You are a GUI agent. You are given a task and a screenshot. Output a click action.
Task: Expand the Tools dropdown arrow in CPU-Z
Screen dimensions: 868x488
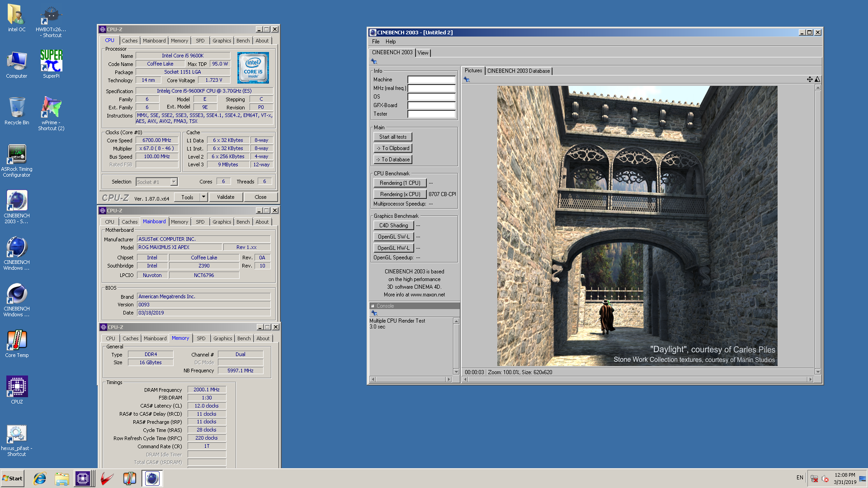(x=203, y=197)
